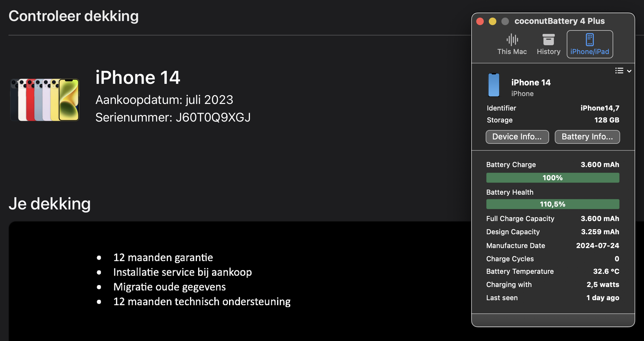The image size is (644, 341).
Task: Open the device list dropdown menu
Action: (x=623, y=71)
